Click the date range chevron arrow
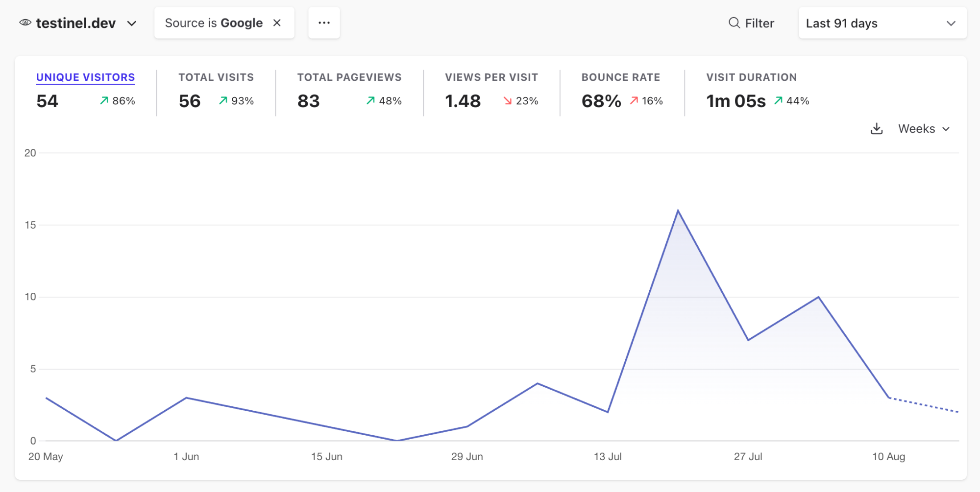 tap(951, 23)
